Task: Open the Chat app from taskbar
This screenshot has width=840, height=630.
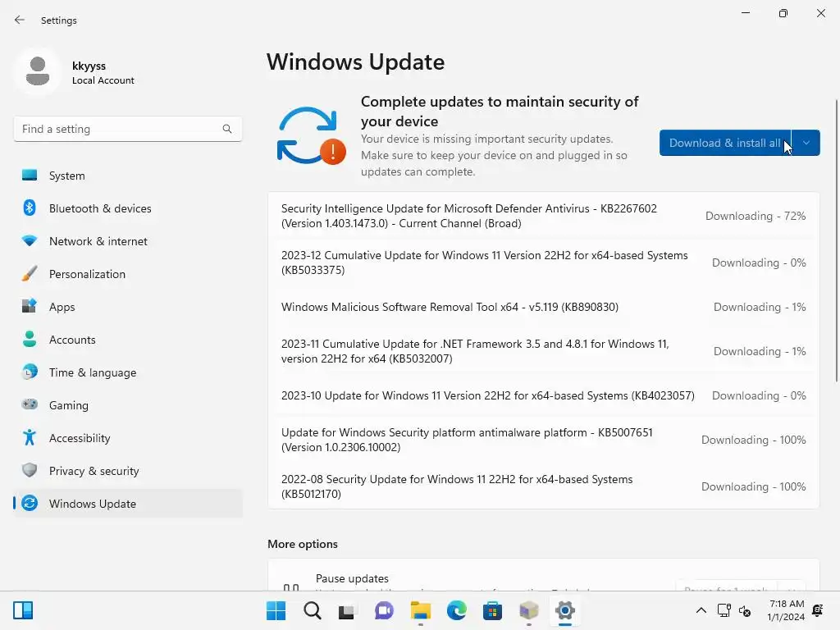Action: point(384,610)
